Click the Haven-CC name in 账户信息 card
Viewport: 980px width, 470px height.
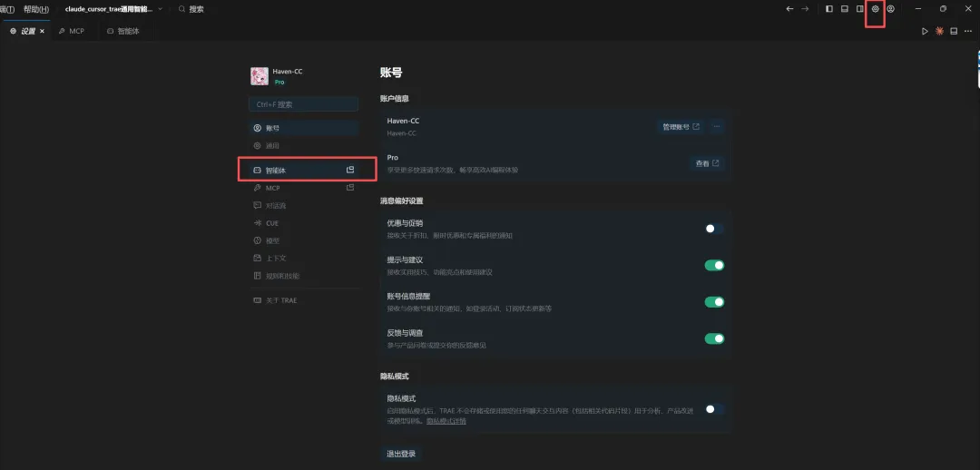click(x=403, y=122)
